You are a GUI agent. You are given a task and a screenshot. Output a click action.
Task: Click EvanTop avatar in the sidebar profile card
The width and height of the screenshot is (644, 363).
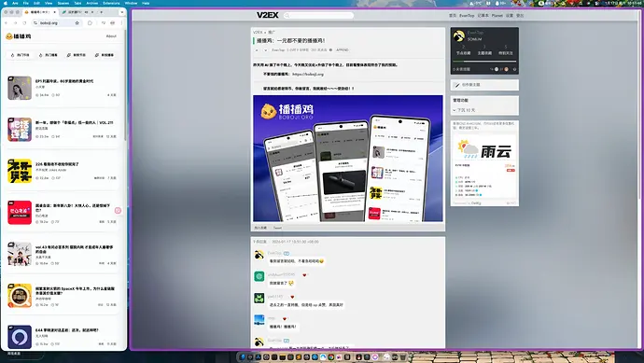pyautogui.click(x=459, y=36)
